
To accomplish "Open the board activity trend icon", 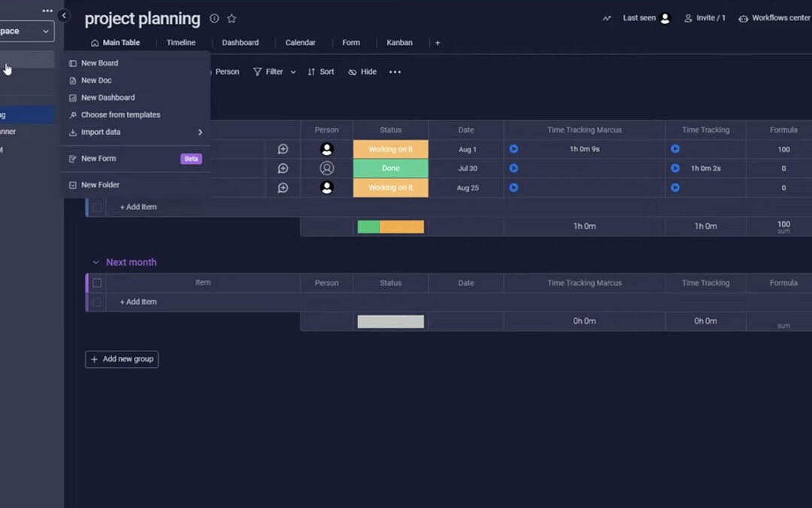I will 607,18.
